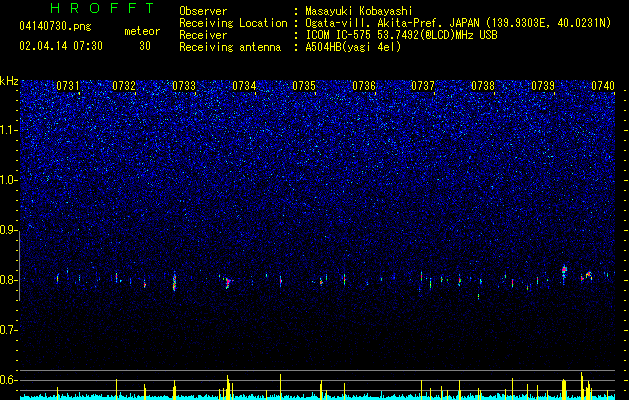Click time marker 0740

pos(603,85)
